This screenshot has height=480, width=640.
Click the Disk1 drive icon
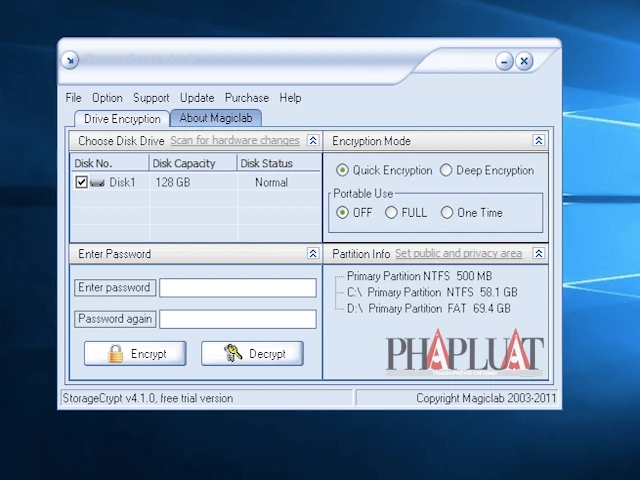click(x=98, y=183)
